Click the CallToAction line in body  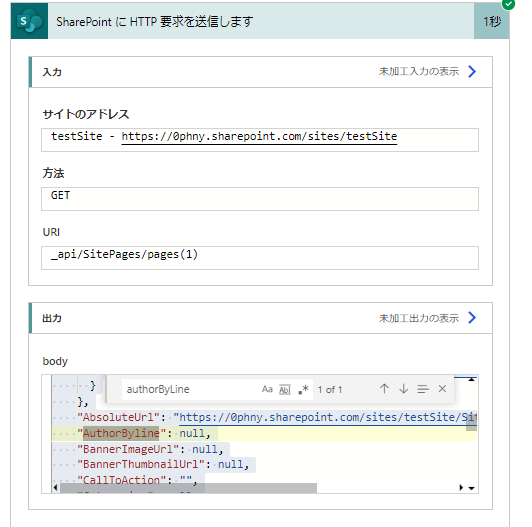(x=137, y=480)
